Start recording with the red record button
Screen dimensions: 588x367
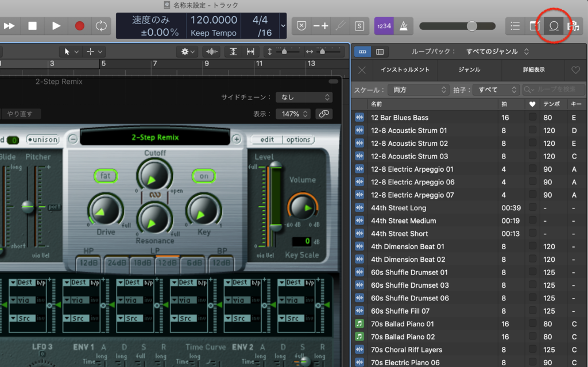click(79, 26)
